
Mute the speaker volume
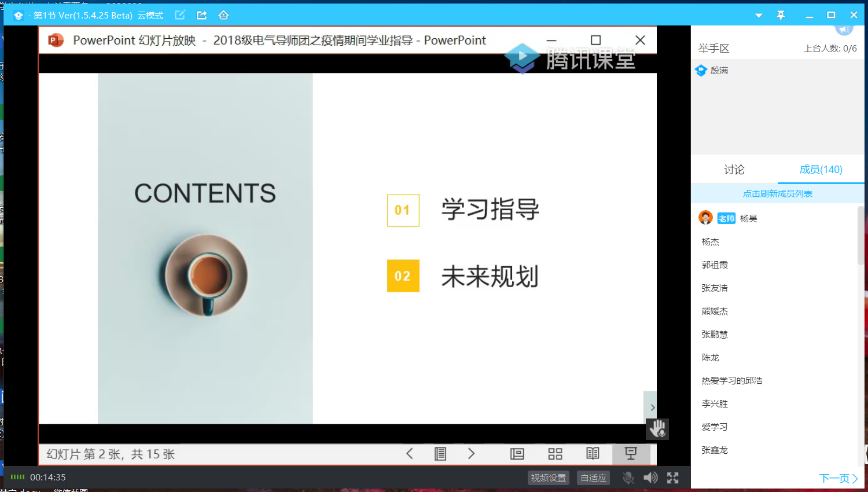(x=650, y=478)
